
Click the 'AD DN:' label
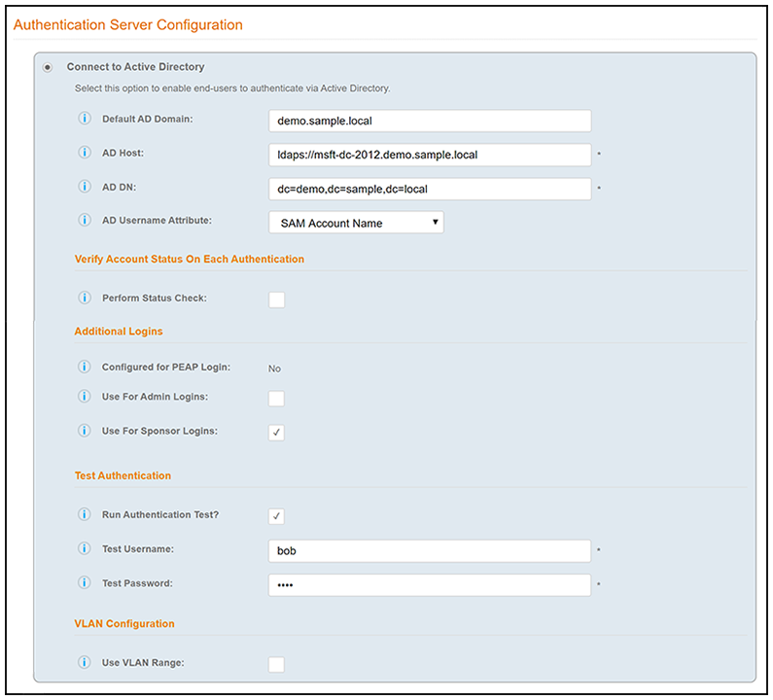(119, 187)
